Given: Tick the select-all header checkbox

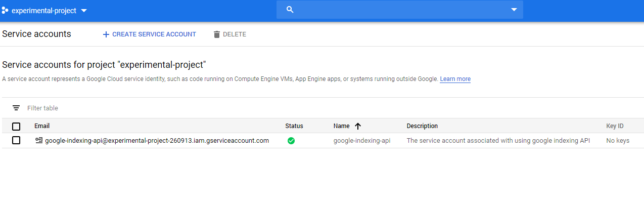Looking at the screenshot, I should tap(16, 126).
